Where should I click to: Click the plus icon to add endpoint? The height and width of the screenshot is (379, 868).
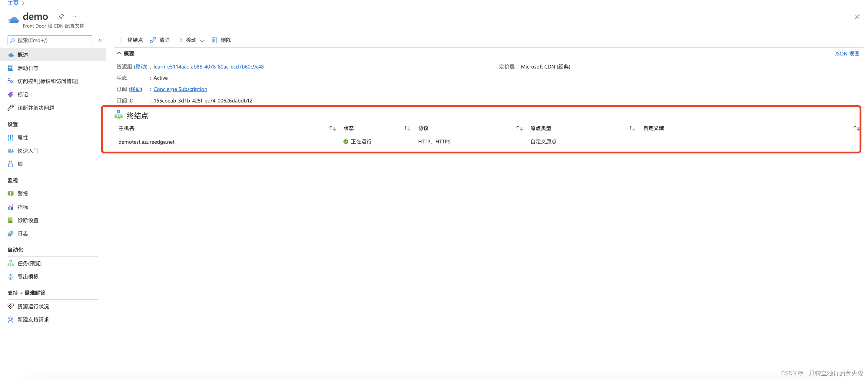[121, 40]
